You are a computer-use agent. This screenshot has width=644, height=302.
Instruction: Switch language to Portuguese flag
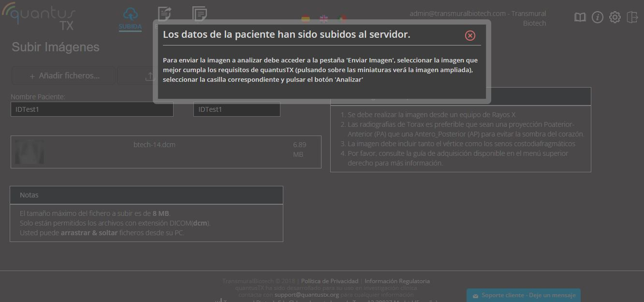pos(342,19)
